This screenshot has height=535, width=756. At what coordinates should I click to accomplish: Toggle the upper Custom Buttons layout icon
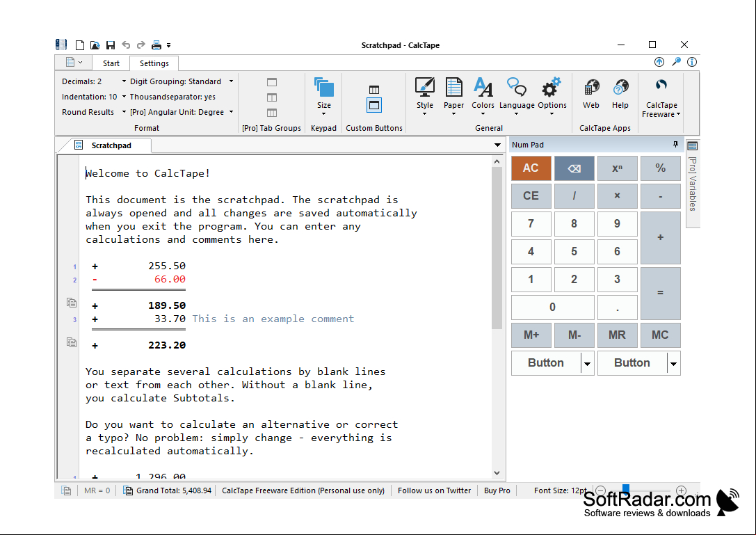(374, 90)
